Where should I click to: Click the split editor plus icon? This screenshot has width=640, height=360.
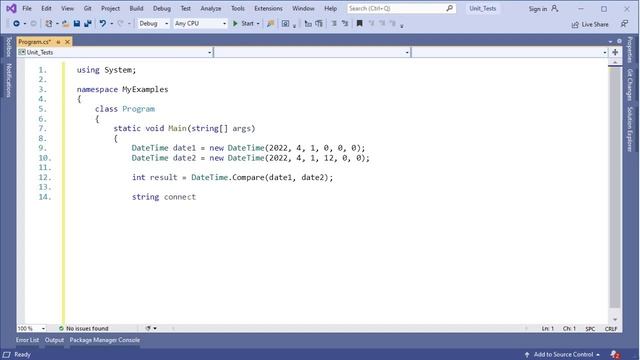tap(615, 52)
